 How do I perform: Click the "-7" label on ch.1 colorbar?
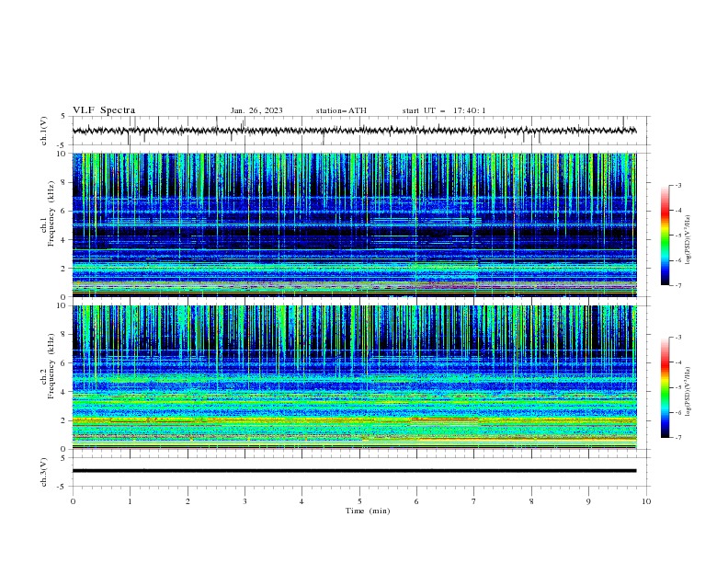pos(678,285)
